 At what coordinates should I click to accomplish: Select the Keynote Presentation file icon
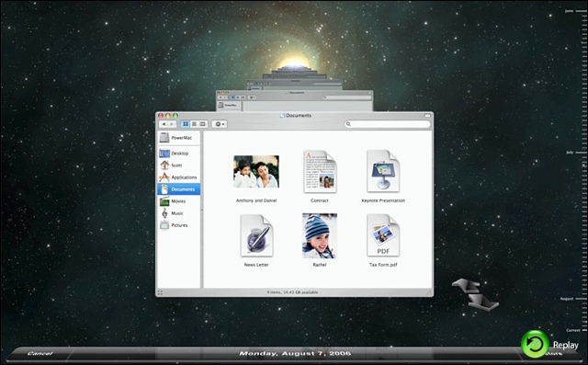point(383,171)
